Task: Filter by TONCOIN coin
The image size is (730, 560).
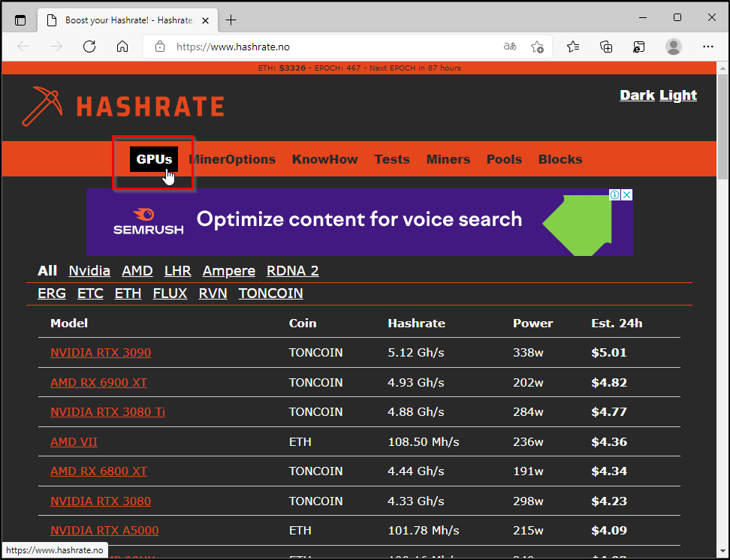Action: (271, 294)
